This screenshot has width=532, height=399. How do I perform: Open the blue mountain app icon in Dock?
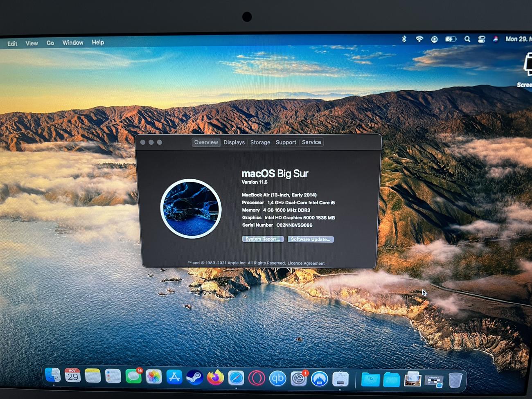(320, 379)
